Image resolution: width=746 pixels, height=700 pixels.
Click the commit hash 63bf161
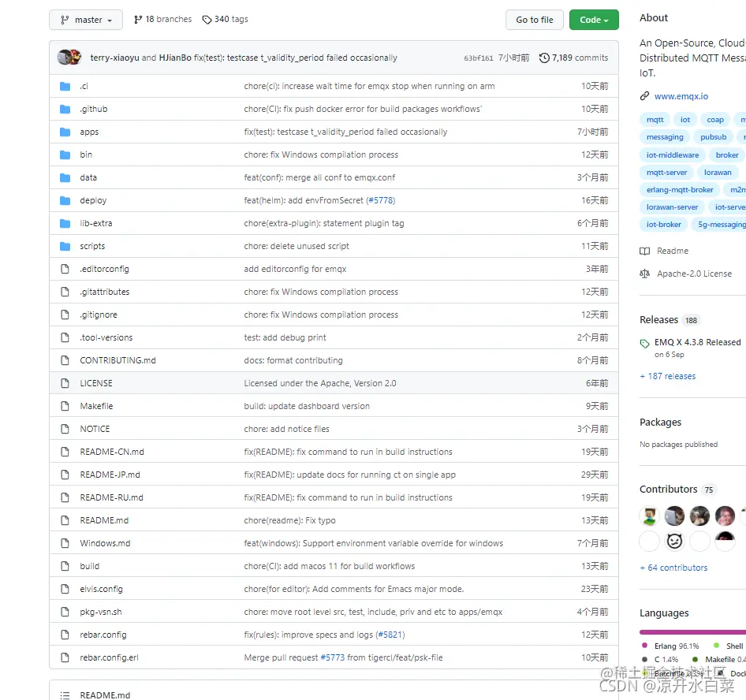tap(479, 58)
